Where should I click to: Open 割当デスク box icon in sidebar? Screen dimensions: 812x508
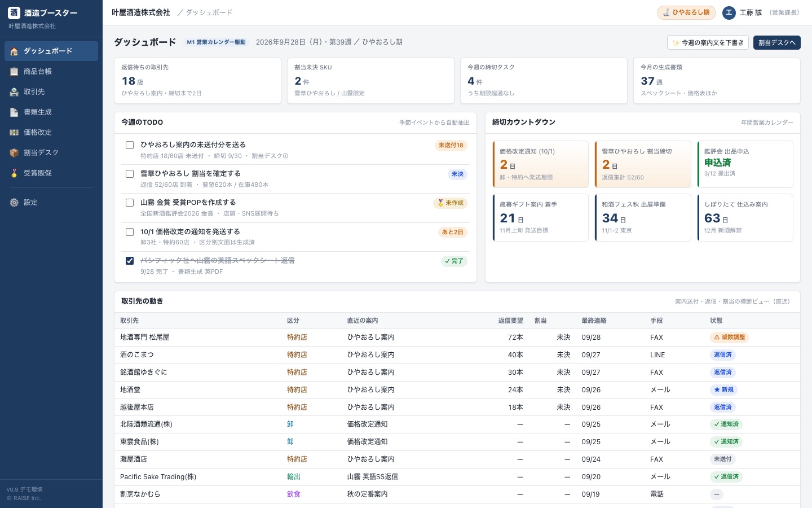coord(14,153)
